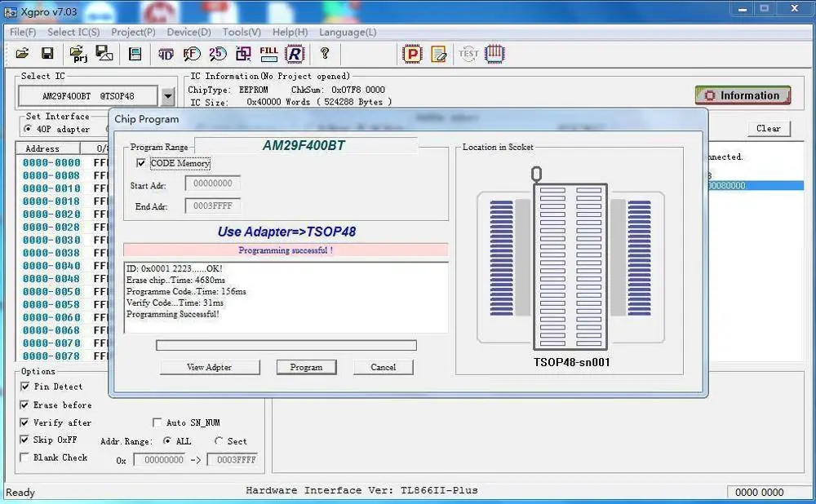Click the 25 flash detect toolbar icon
The height and width of the screenshot is (504, 816).
(218, 53)
